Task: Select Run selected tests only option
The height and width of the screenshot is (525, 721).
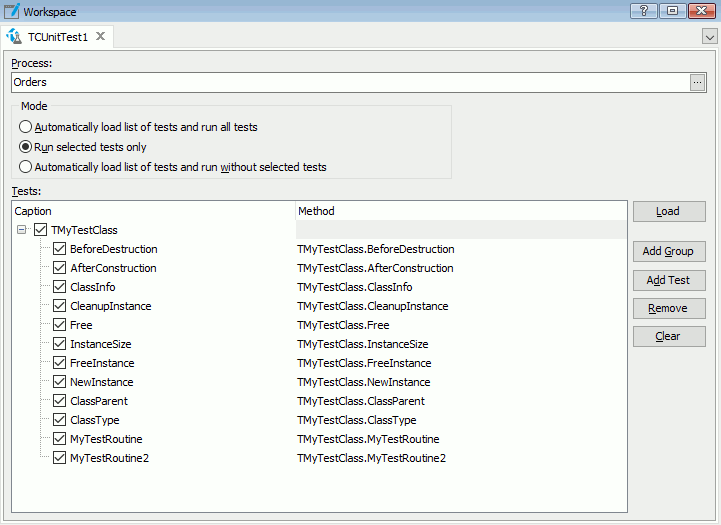Action: 25,147
